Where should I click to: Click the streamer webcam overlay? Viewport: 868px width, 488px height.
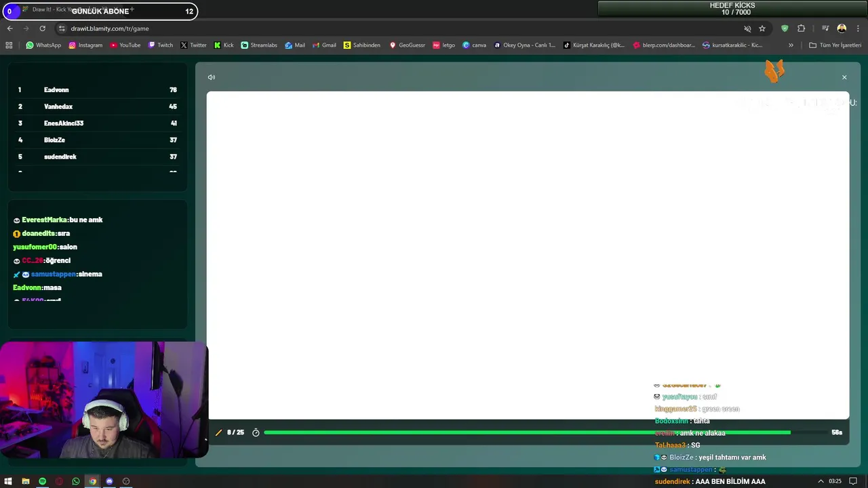[x=104, y=400]
